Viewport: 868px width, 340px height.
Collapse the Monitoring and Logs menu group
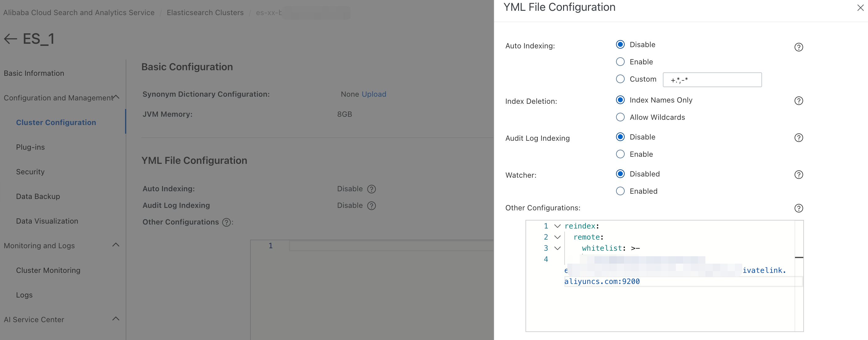click(x=116, y=245)
